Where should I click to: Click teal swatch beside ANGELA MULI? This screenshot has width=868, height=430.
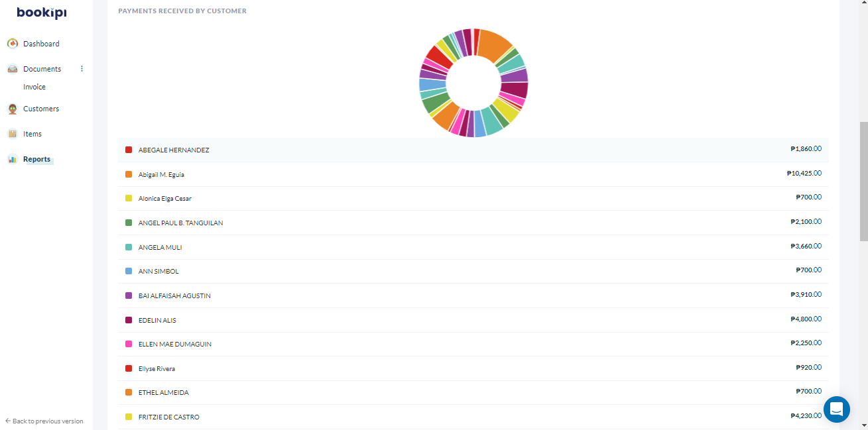[x=129, y=247]
